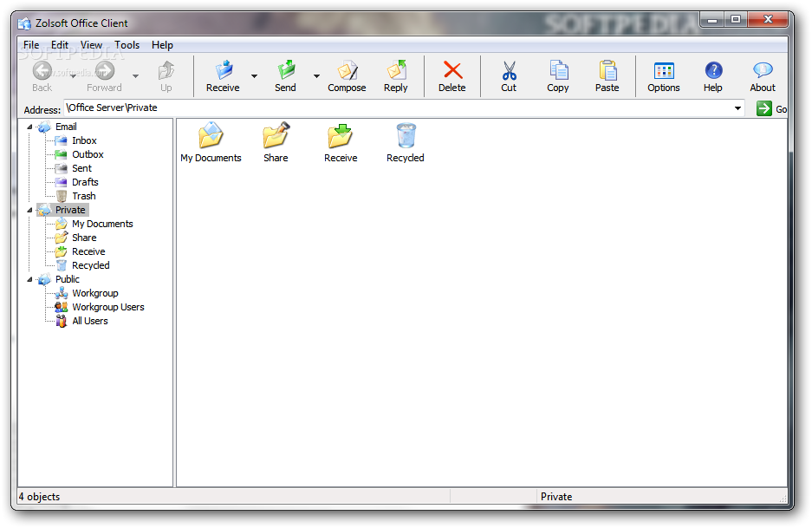
Task: Select Workgroup Users in the tree
Action: [107, 307]
